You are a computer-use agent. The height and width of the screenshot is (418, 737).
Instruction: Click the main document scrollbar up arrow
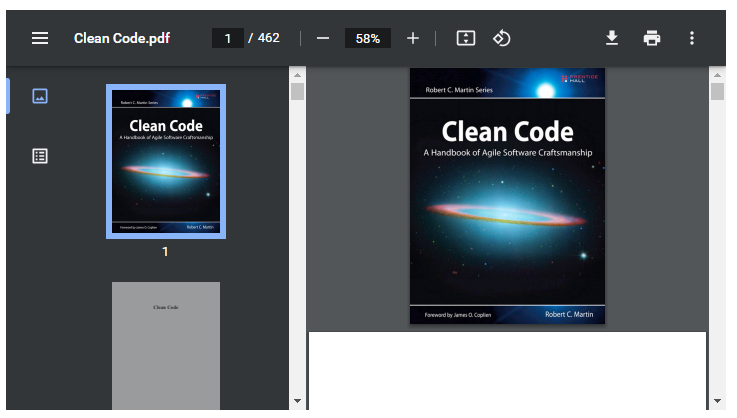tap(717, 75)
